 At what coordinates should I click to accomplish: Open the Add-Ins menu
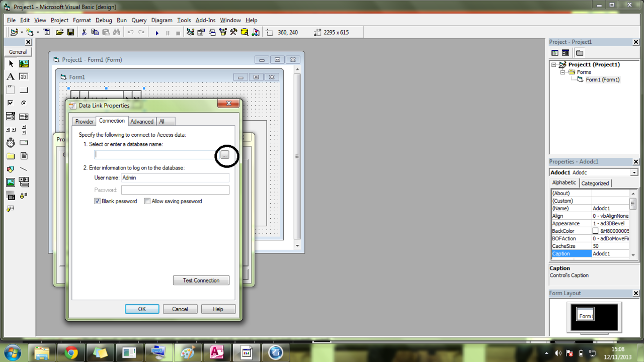pos(205,20)
